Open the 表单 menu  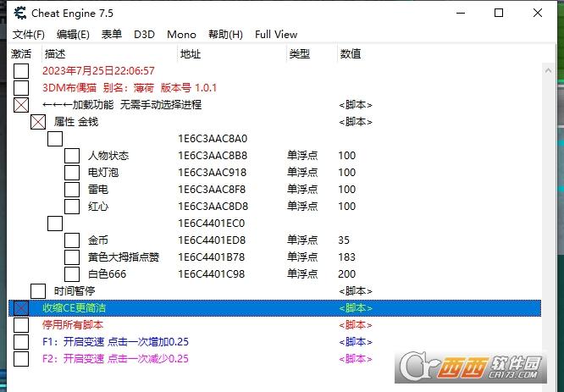pyautogui.click(x=112, y=35)
